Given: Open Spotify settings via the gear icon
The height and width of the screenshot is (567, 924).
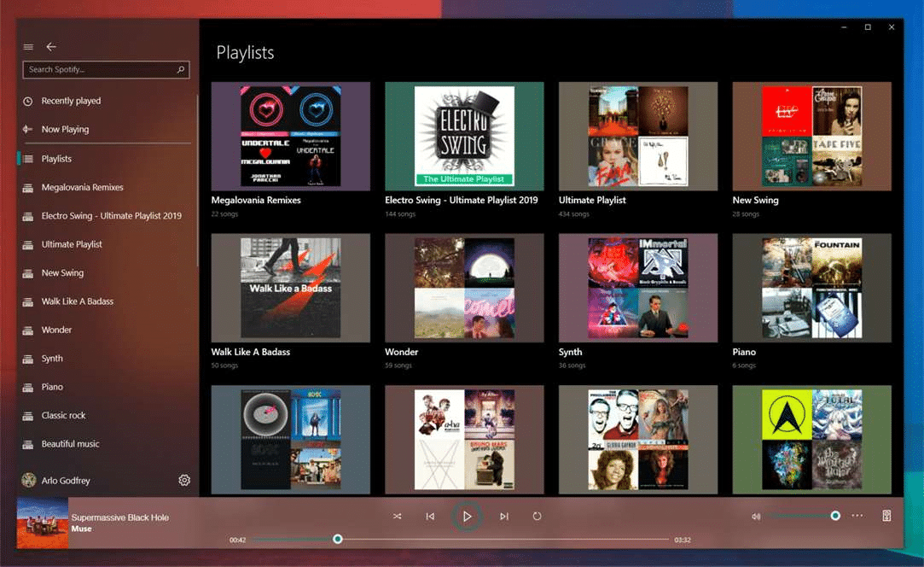Looking at the screenshot, I should (184, 480).
